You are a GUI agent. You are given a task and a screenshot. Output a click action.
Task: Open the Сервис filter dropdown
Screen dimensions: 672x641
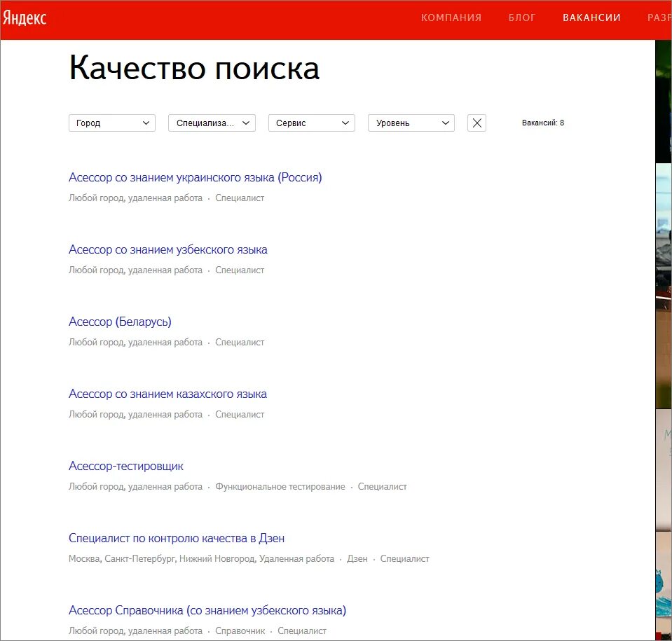(x=312, y=123)
